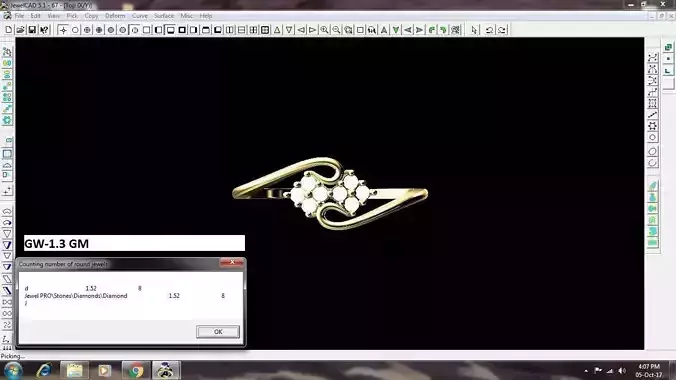Select the arrow pointer pick tool
This screenshot has height=380, width=676.
[x=475, y=30]
